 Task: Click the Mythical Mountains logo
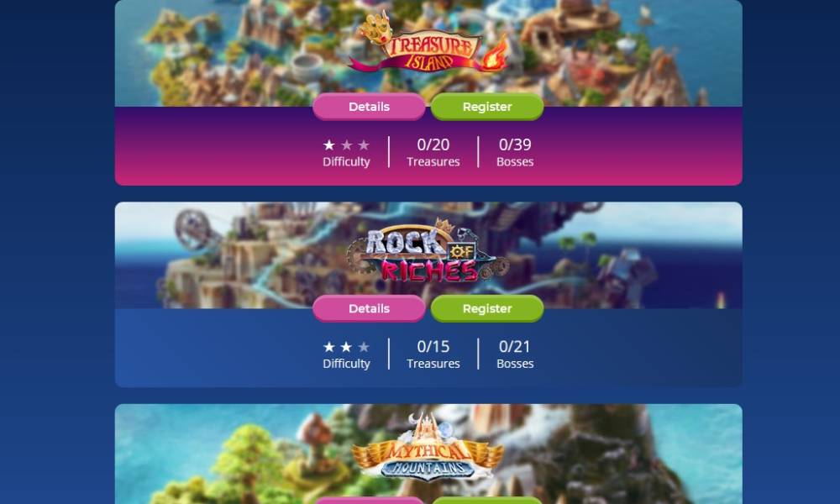pos(427,448)
